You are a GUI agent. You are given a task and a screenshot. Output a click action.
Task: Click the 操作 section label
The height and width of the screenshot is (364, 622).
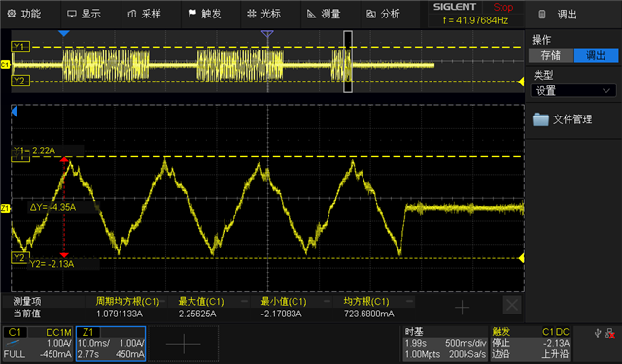[x=541, y=40]
